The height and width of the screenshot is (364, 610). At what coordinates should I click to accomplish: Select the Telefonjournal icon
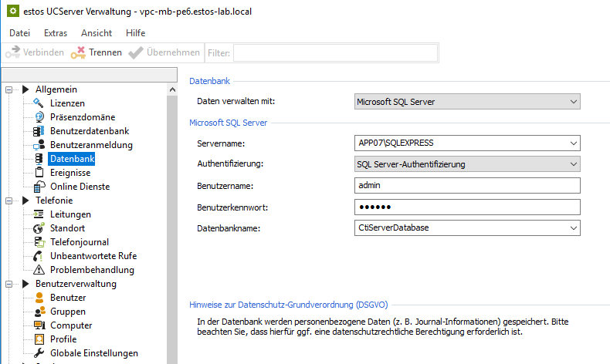point(39,242)
